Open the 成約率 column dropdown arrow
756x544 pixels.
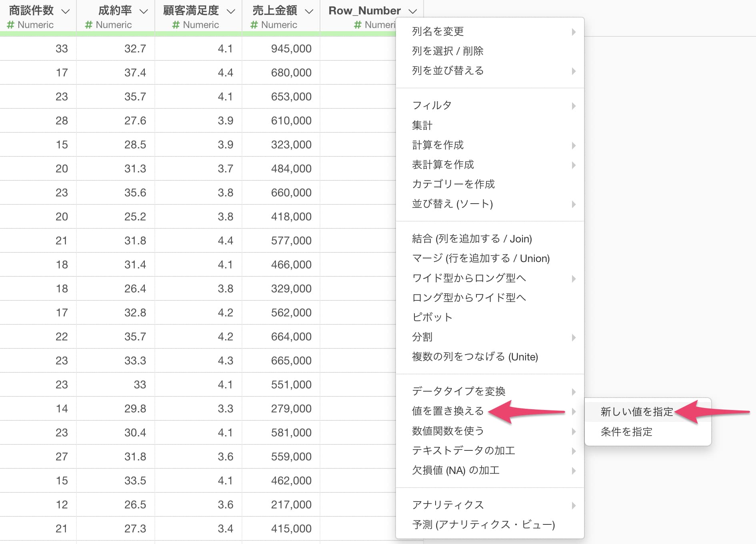click(144, 11)
